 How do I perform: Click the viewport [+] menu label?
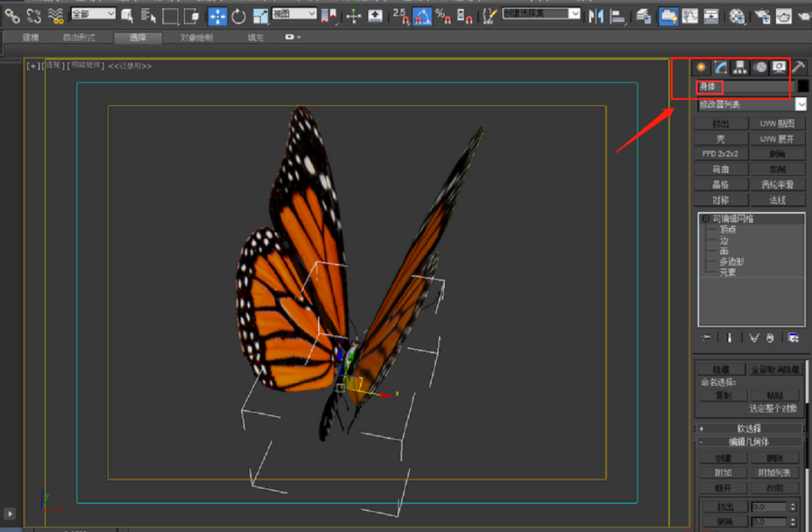pos(33,66)
